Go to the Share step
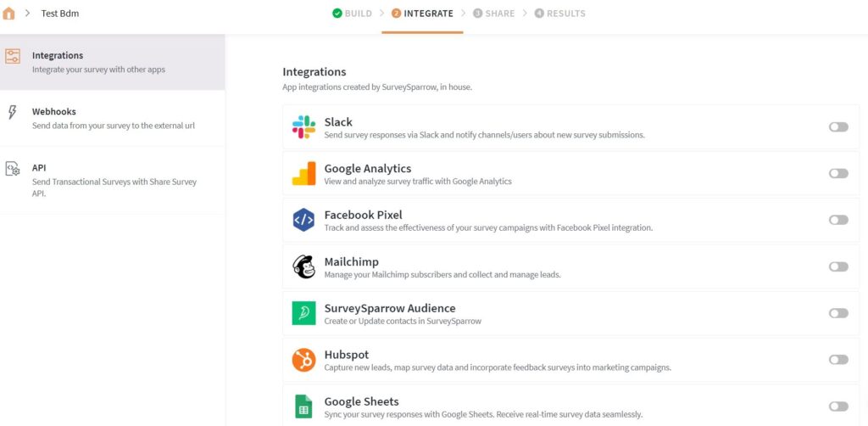868x426 pixels. [494, 14]
